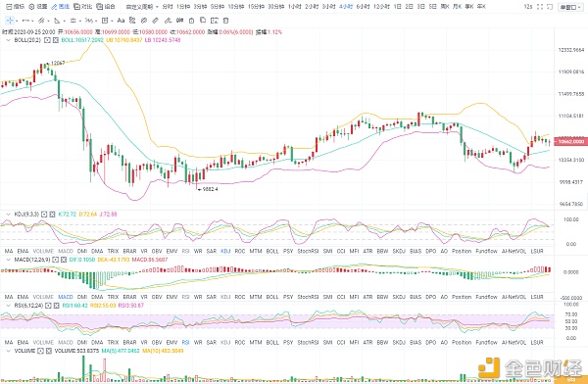
Task: Select the crosshair cursor tool
Action: pos(10,21)
